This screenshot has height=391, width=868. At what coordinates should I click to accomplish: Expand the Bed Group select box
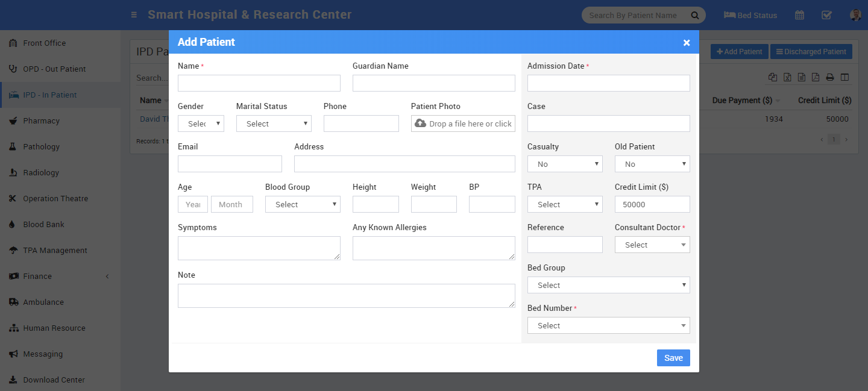608,285
